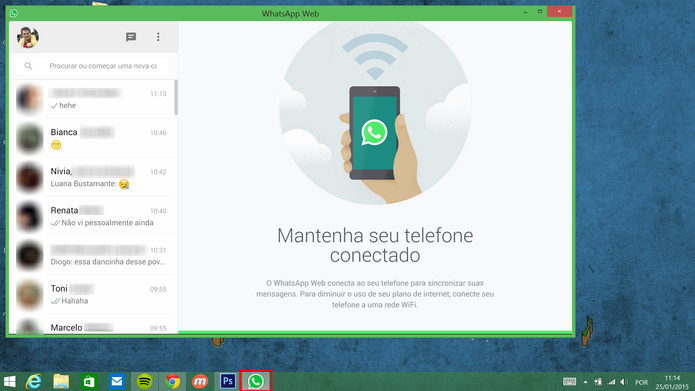Click the 'Luana Bustamante:' message preview
This screenshot has height=391, width=695.
click(x=83, y=184)
